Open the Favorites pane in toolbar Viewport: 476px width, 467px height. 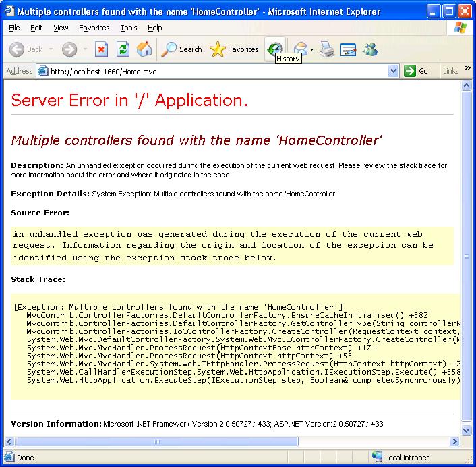pos(234,49)
